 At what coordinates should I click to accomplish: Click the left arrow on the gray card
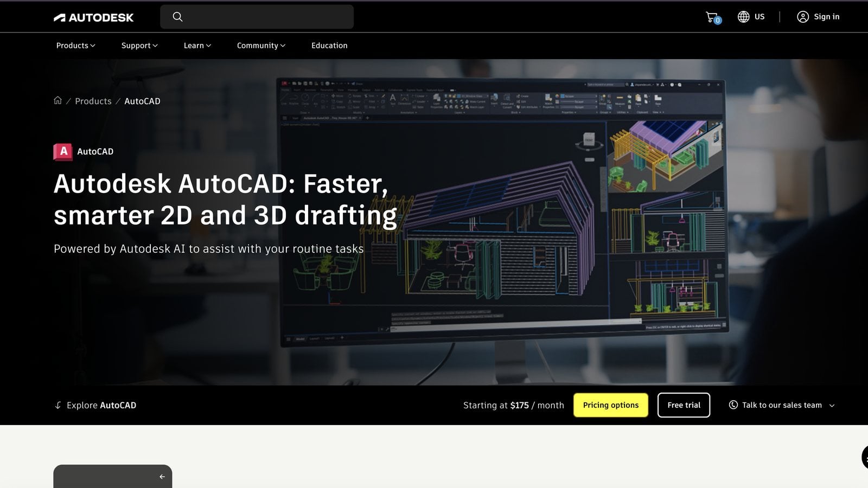coord(162,477)
